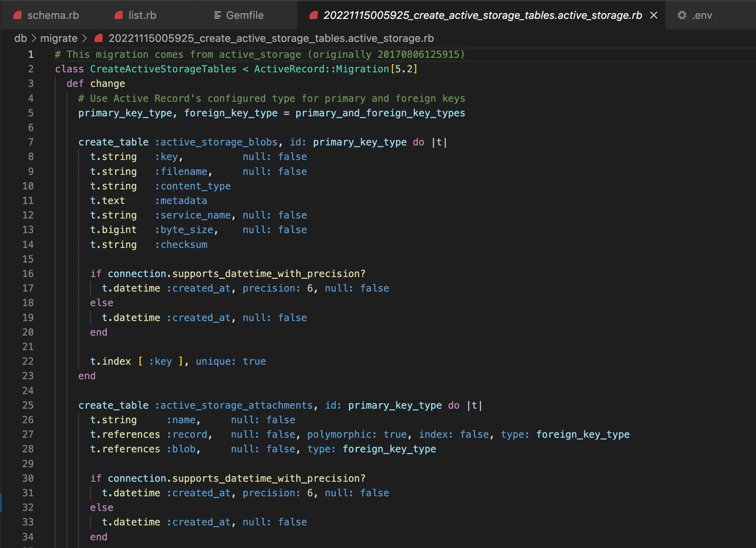The image size is (756, 548).
Task: Open the migrate breadcrumb folder
Action: point(59,38)
